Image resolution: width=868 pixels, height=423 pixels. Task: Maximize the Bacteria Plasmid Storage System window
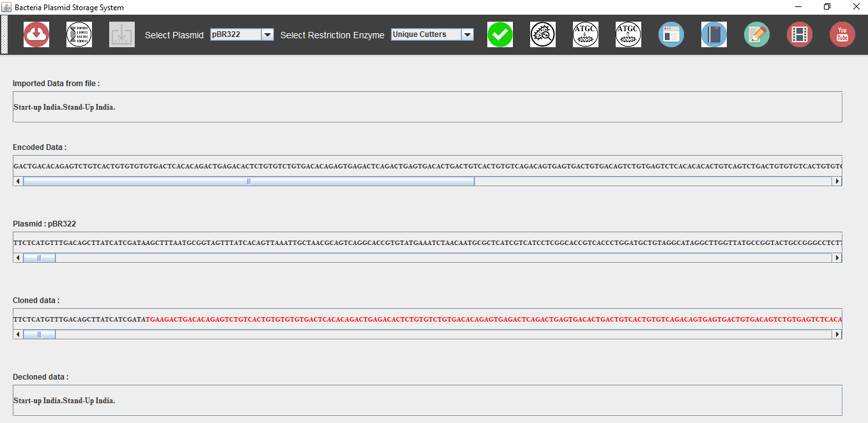coord(827,7)
